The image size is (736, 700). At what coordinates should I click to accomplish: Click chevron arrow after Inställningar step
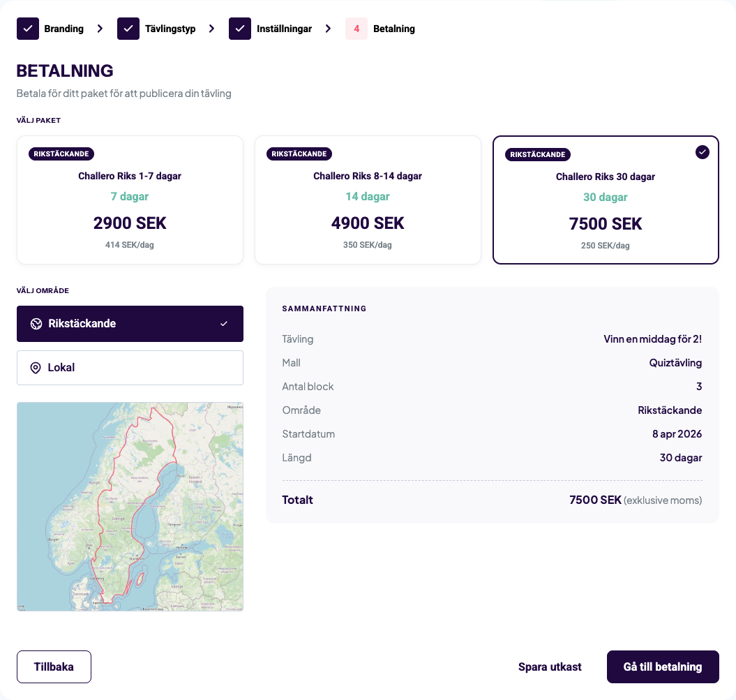[329, 29]
